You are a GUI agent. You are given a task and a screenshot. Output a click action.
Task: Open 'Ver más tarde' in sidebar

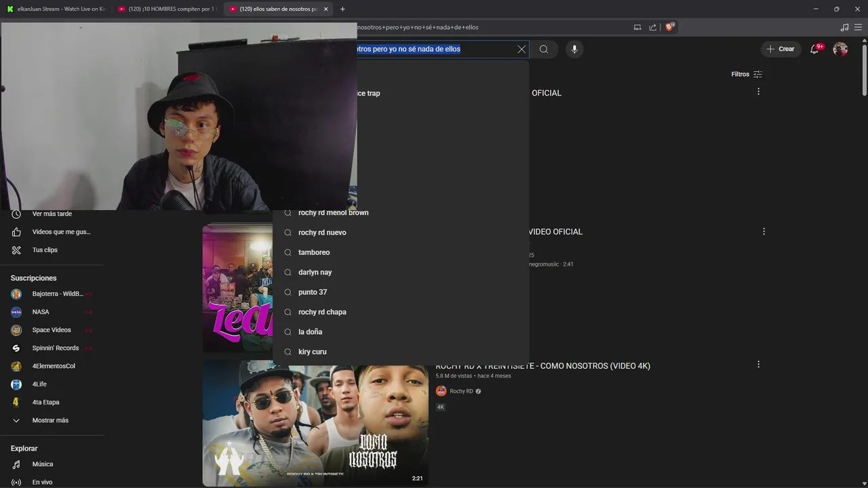(x=52, y=214)
